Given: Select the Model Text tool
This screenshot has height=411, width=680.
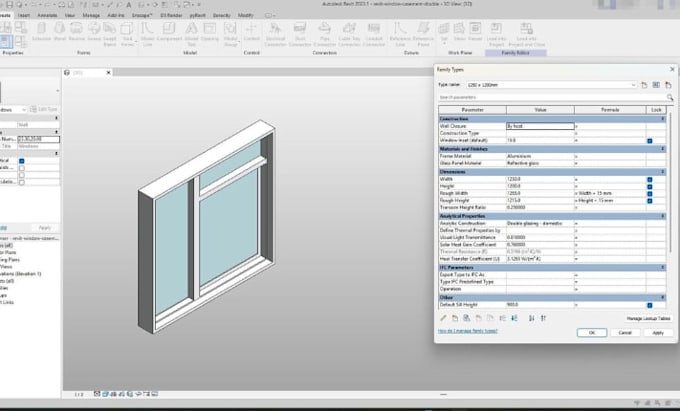Looking at the screenshot, I should tap(191, 34).
